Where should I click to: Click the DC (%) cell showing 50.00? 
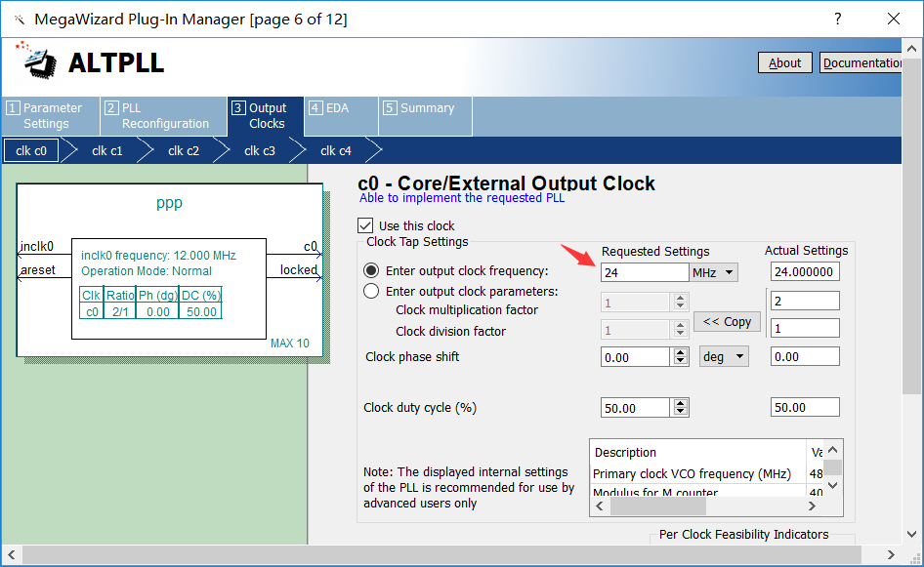201,312
